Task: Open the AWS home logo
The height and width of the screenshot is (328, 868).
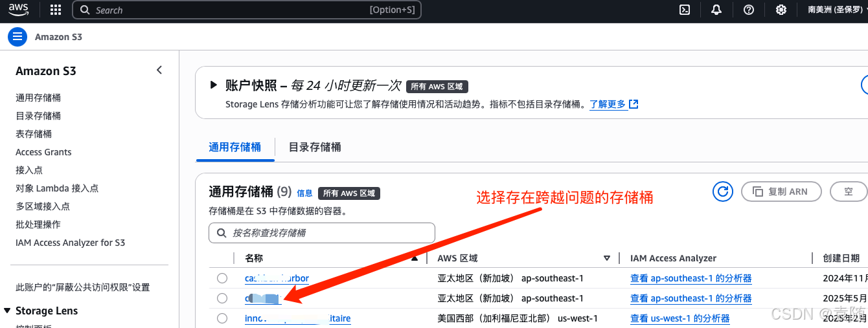Action: [19, 10]
